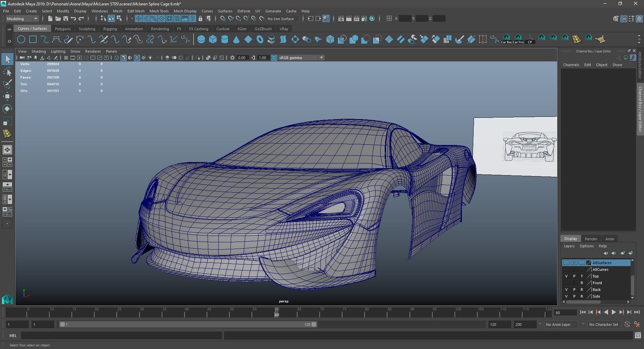Image resolution: width=644 pixels, height=349 pixels.
Task: Open Layers menu in layer editor
Action: 569,246
